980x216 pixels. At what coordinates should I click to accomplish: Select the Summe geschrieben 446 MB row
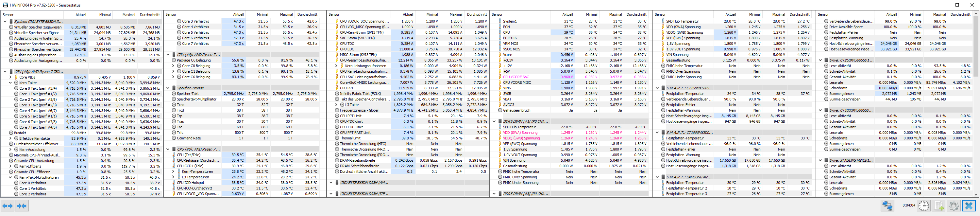point(897,99)
